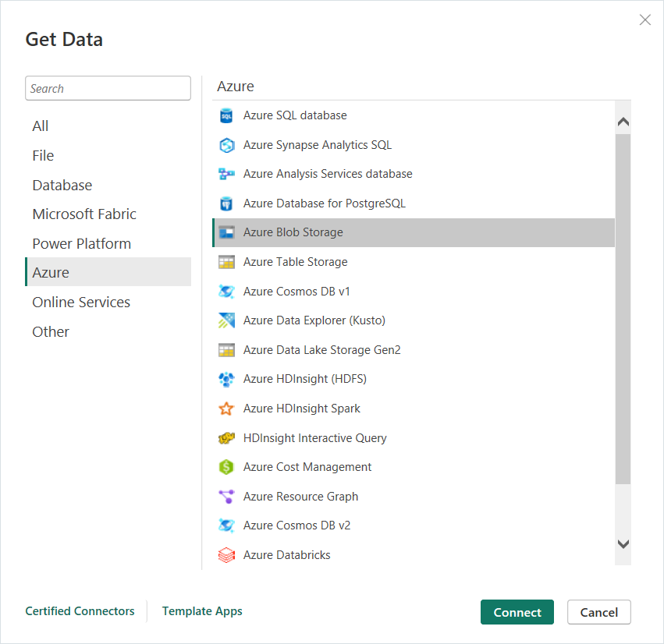Choose the Microsoft Fabric category
This screenshot has width=664, height=644.
[108, 214]
